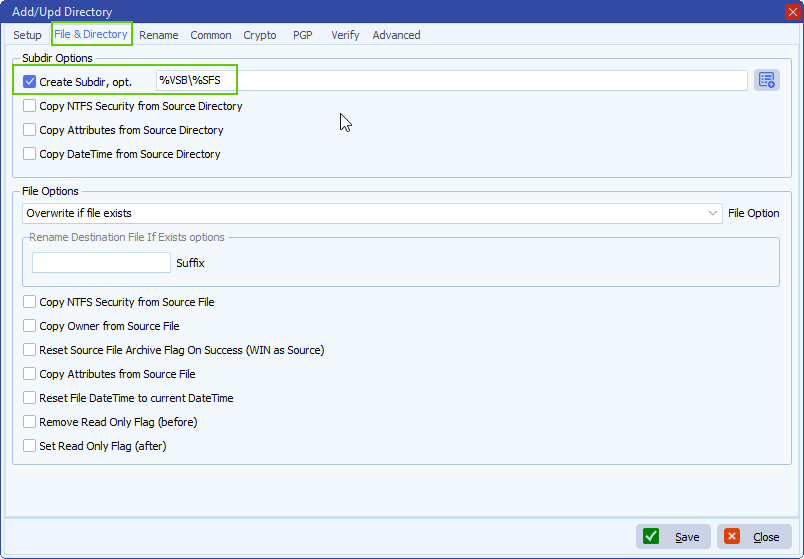804x559 pixels.
Task: Tick Copy Attributes from Source File
Action: (x=29, y=374)
